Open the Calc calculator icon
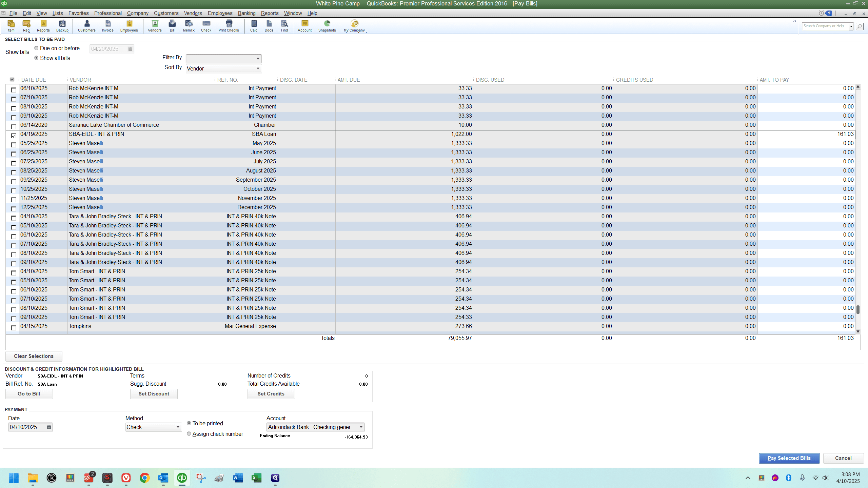 254,26
